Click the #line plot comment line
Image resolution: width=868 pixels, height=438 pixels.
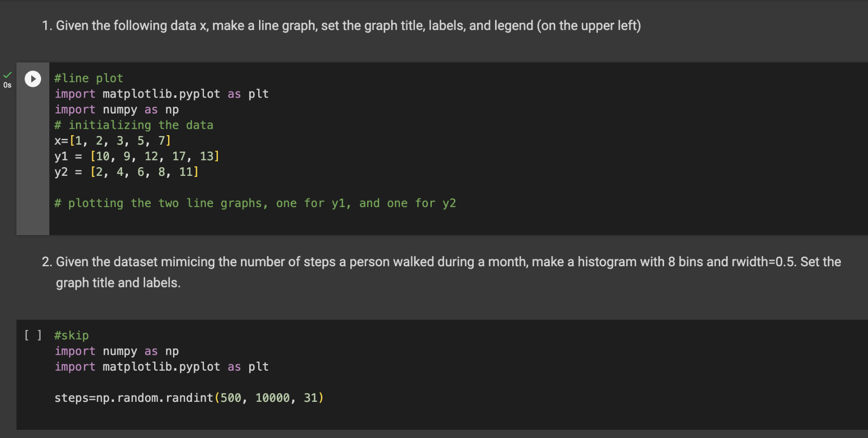[x=88, y=78]
